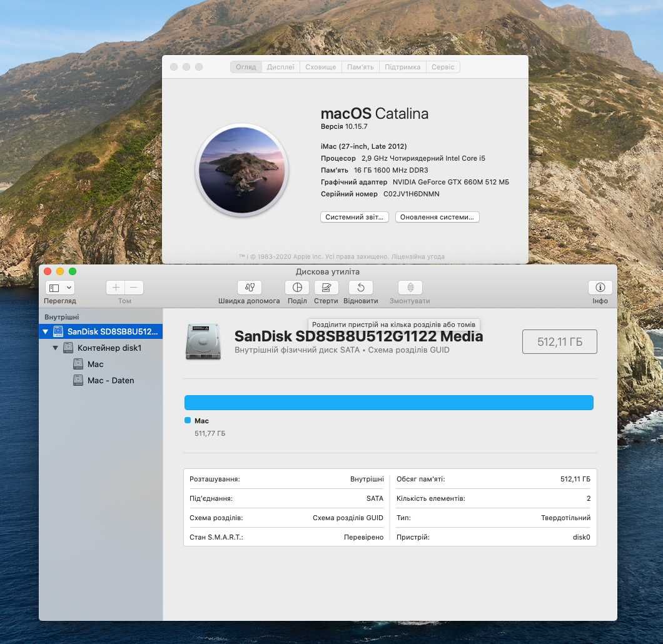The height and width of the screenshot is (644, 663).
Task: Click the Restore (Відновити) toolbar icon
Action: click(x=361, y=288)
